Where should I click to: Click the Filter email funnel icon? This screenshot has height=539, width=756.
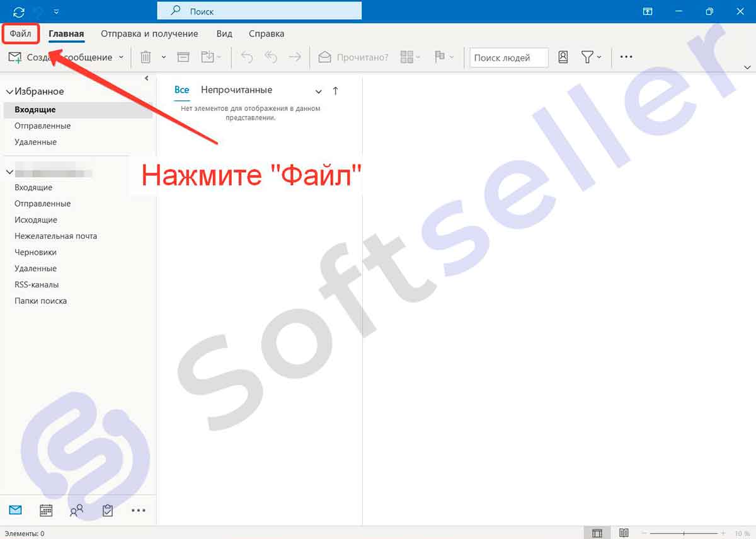587,57
